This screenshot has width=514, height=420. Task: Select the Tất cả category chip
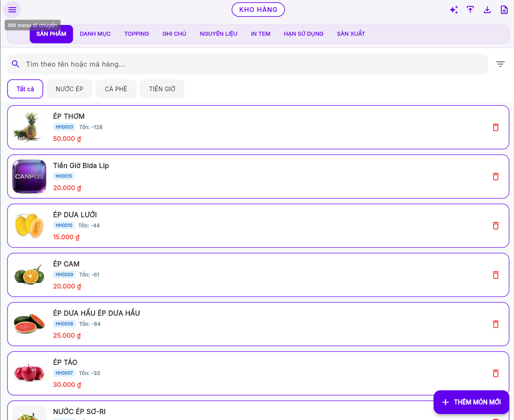25,89
